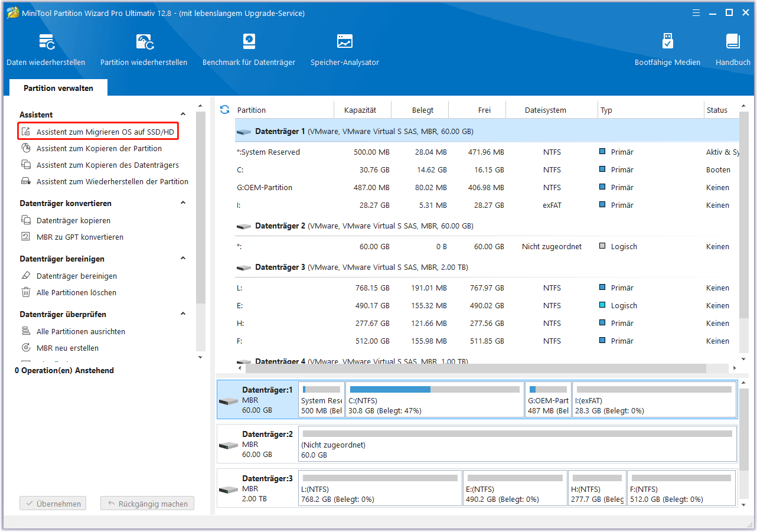Collapse the Datenträger überprüfen section
757x532 pixels.
tap(183, 314)
